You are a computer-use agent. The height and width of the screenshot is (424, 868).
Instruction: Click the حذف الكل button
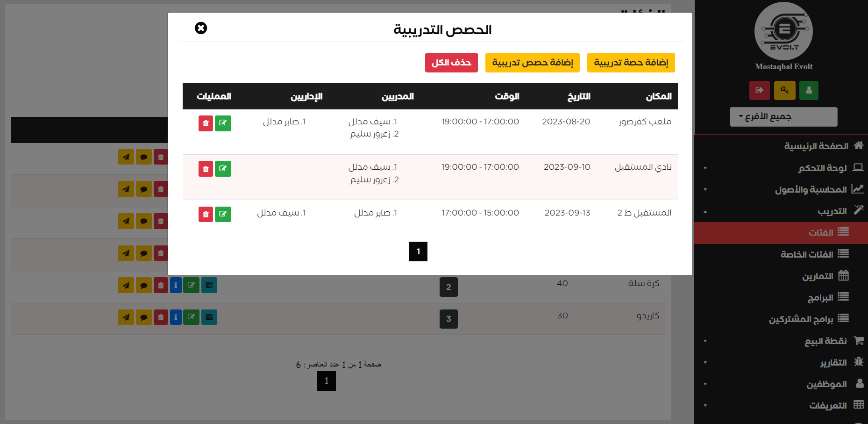click(451, 63)
